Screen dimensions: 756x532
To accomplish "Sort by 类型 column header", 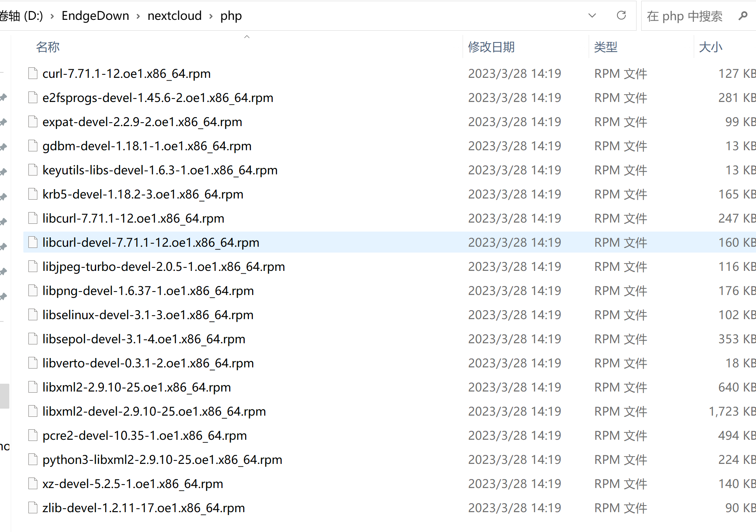I will coord(606,47).
